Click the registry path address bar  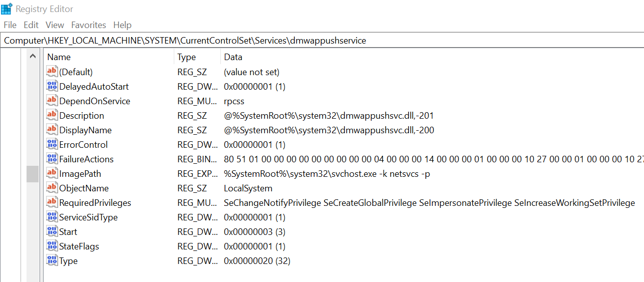[320, 41]
